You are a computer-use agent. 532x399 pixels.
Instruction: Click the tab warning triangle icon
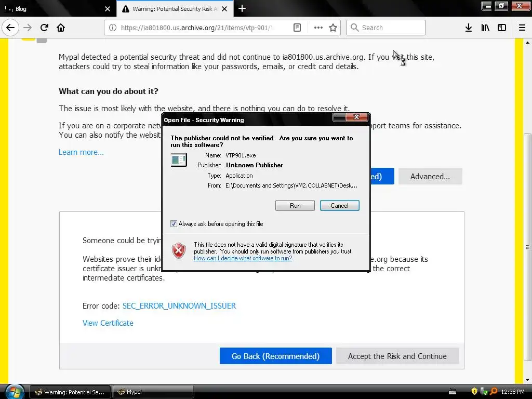point(126,9)
